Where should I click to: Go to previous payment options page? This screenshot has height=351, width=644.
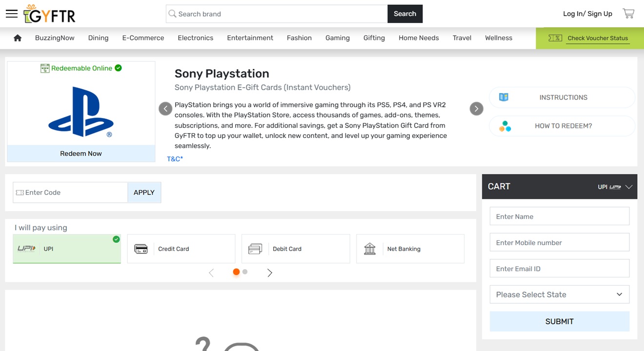tap(211, 273)
